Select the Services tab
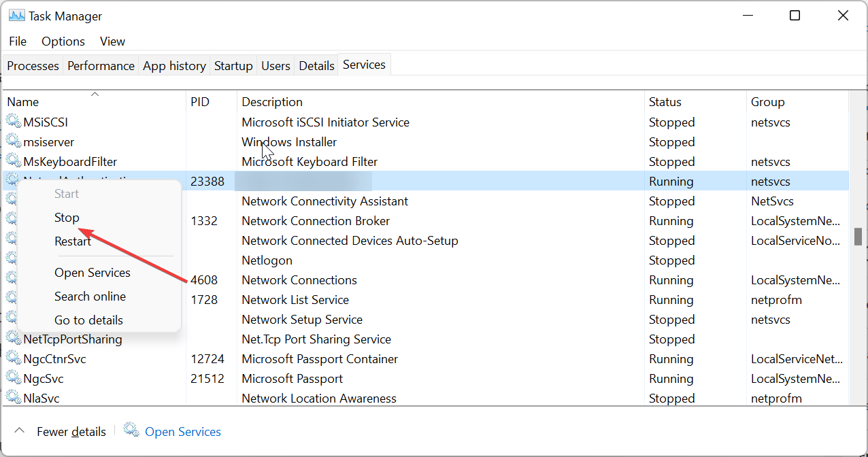 tap(364, 65)
